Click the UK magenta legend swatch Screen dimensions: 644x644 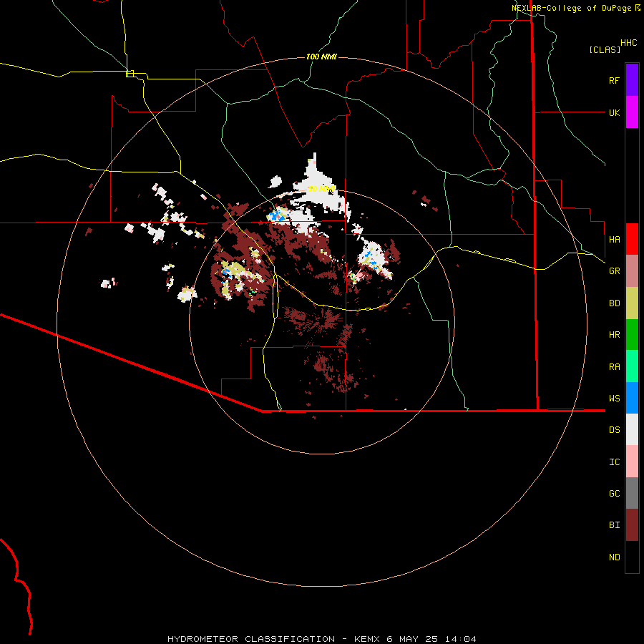632,112
